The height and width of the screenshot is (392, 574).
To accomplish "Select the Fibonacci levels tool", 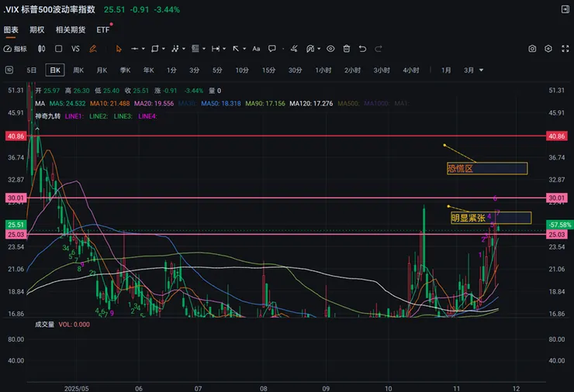I will click(195, 49).
